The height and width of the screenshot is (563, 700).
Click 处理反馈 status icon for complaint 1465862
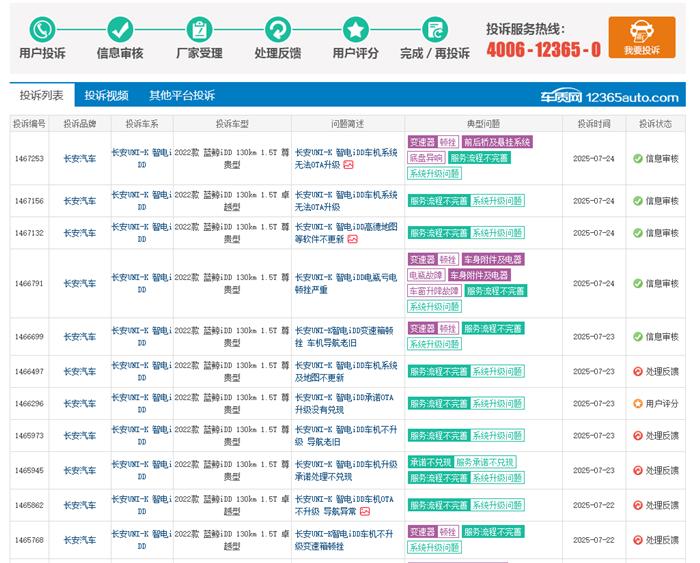tap(638, 505)
